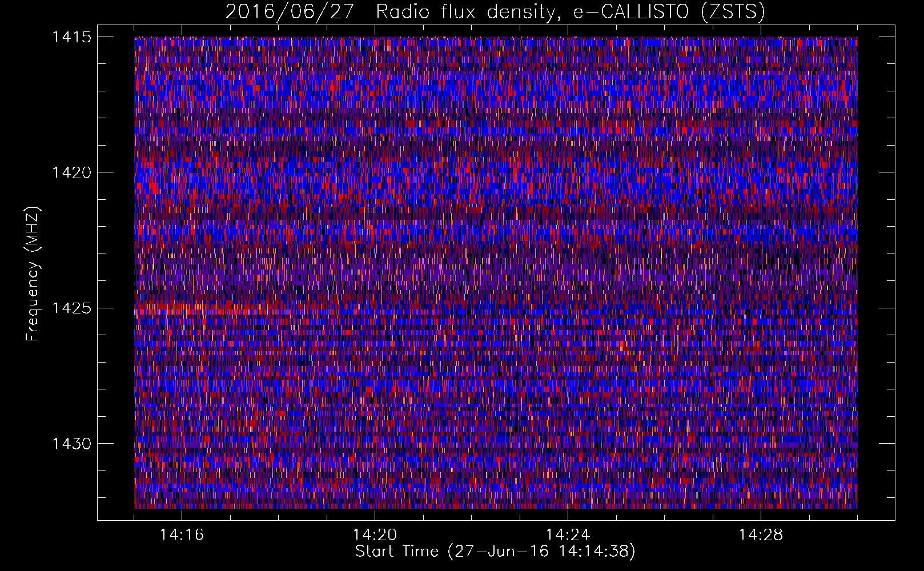Viewport: 924px width, 571px height.
Task: Click the 1425 frequency tick label
Action: pyautogui.click(x=72, y=308)
